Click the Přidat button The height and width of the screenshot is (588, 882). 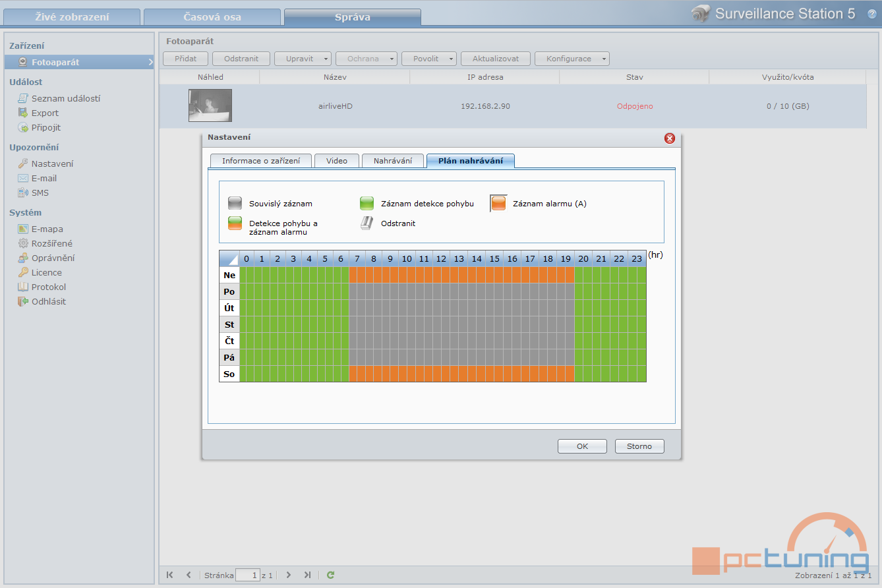click(185, 59)
